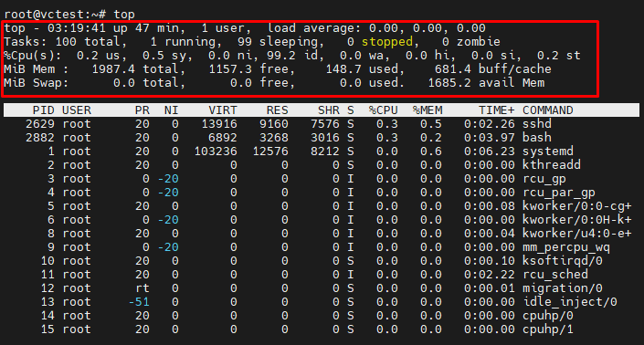Select the rcu_gp process name
644x345 pixels.
tap(544, 179)
